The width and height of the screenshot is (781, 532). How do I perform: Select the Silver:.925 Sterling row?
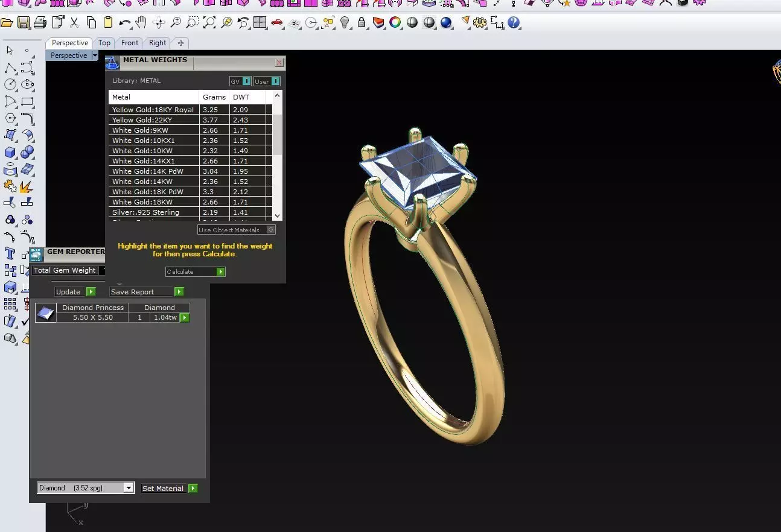point(190,212)
